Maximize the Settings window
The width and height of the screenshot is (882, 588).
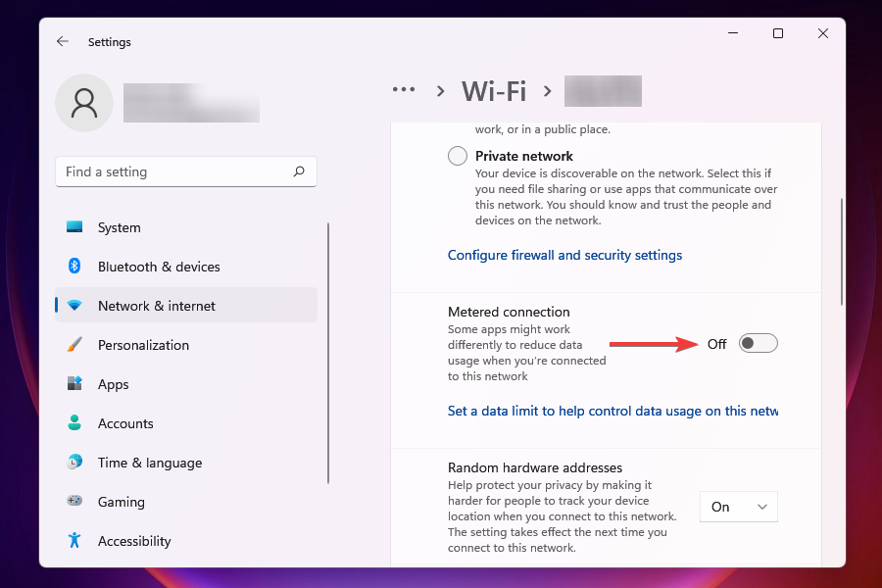[x=778, y=33]
